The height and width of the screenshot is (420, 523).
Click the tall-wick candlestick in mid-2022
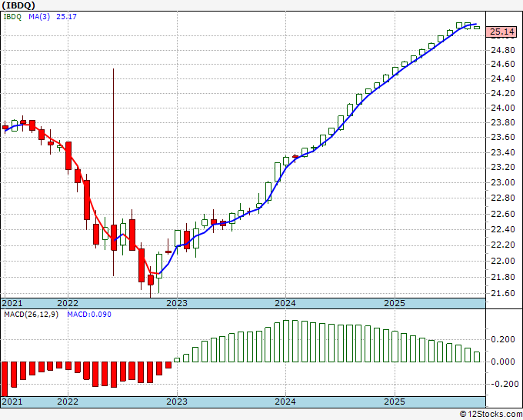coord(114,238)
